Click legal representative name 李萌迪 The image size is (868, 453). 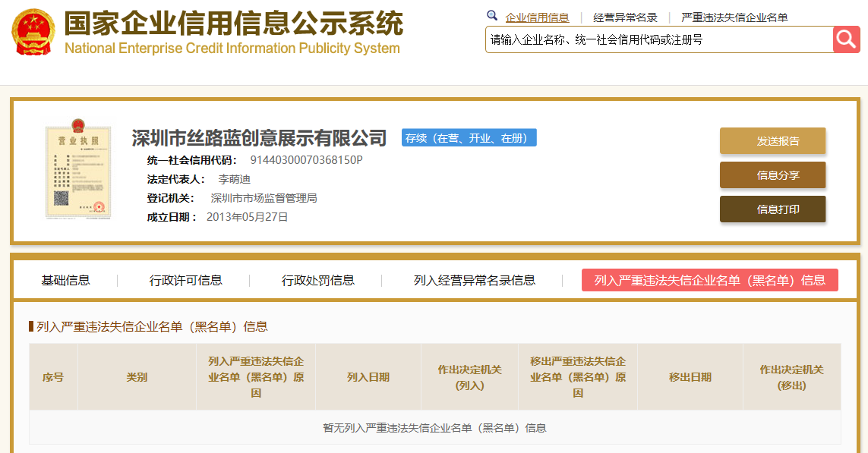[x=234, y=179]
